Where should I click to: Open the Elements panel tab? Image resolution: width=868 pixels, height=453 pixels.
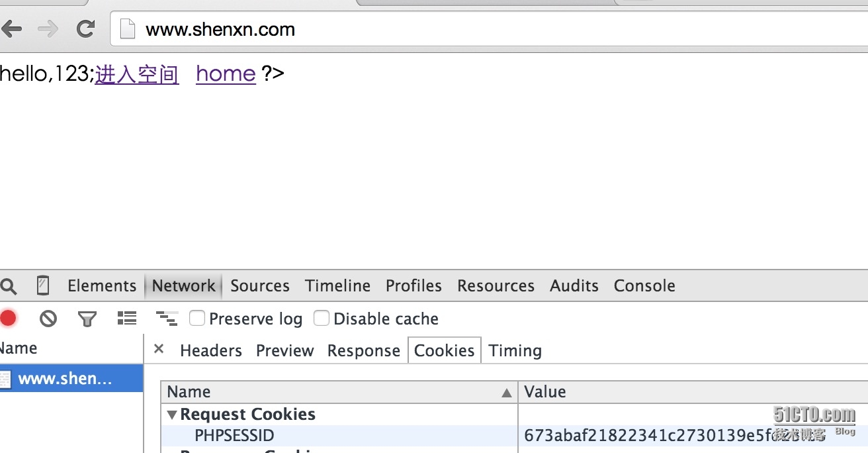coord(102,285)
